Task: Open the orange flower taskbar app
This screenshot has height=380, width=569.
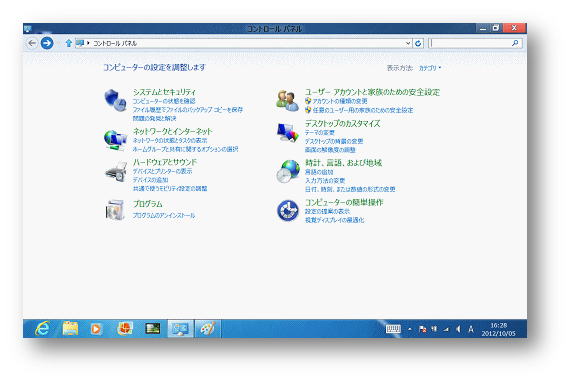Action: [x=124, y=329]
